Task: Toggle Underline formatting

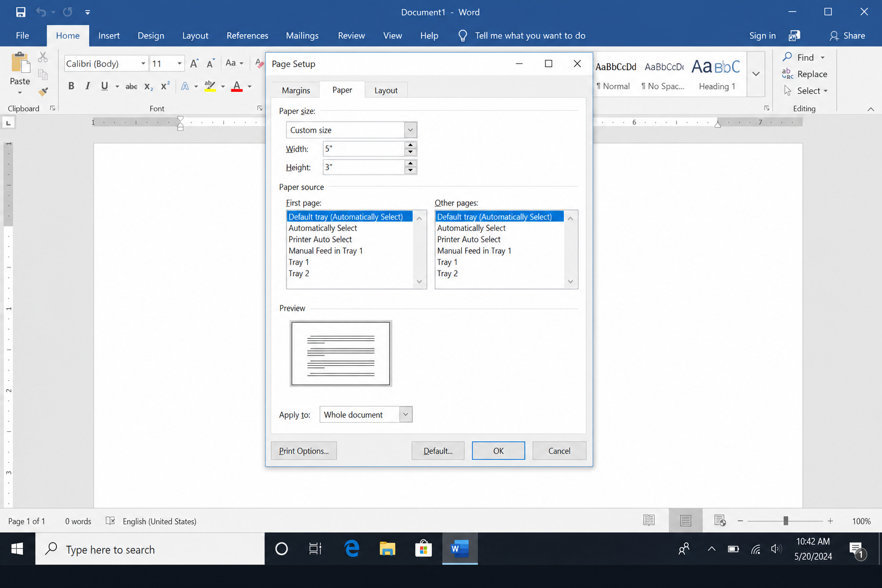Action: point(105,86)
